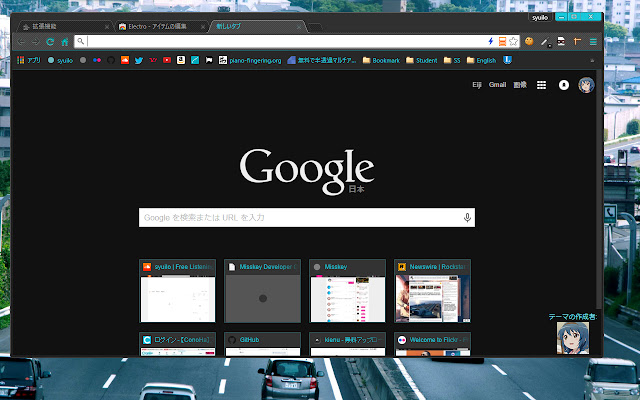Viewport: 640px width, 400px height.
Task: Open the Chrome hamburger menu
Action: [x=593, y=42]
